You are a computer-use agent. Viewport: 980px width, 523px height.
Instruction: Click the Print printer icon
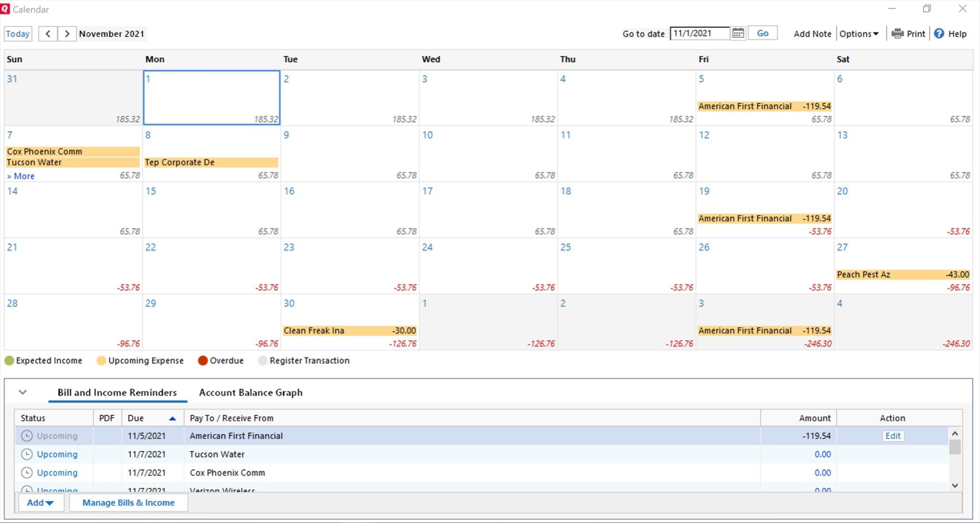[x=897, y=33]
